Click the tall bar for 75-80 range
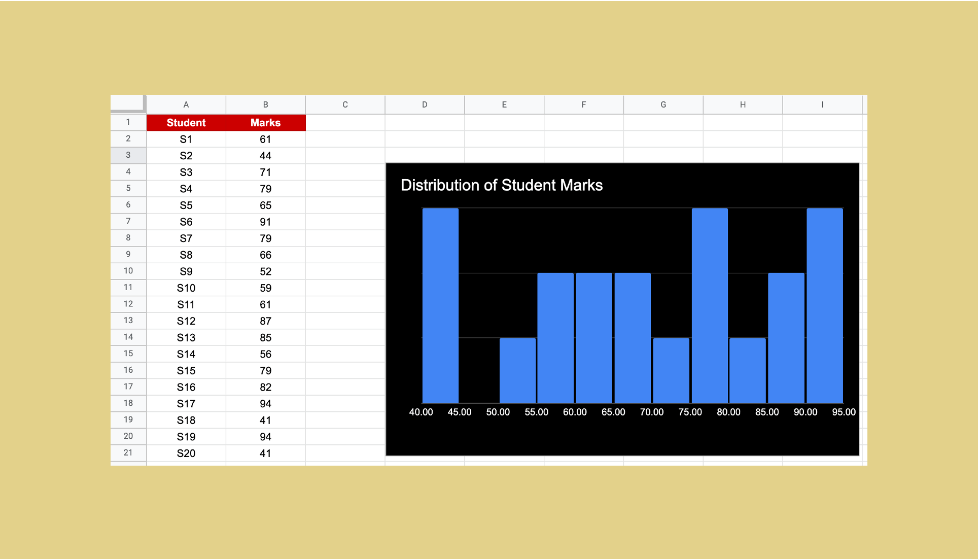 pos(709,304)
